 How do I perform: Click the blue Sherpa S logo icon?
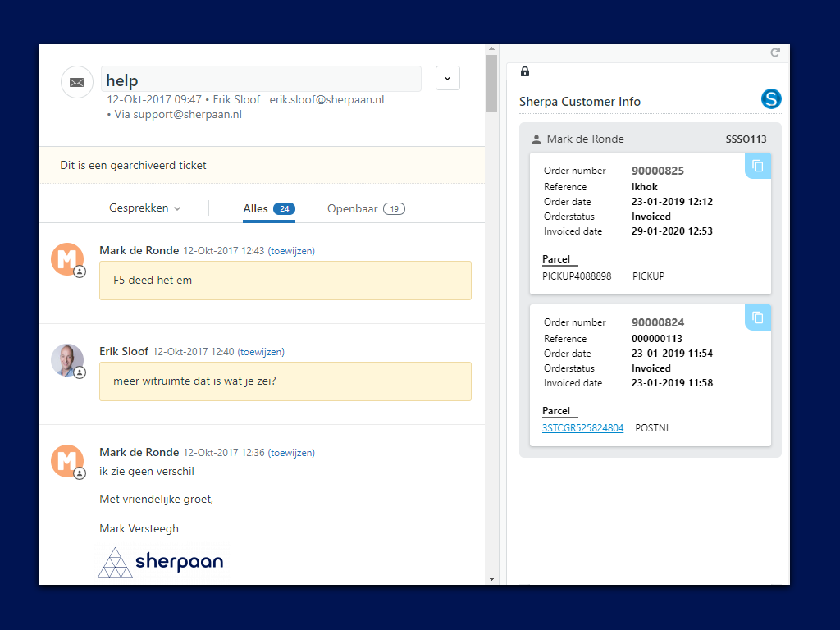click(771, 99)
